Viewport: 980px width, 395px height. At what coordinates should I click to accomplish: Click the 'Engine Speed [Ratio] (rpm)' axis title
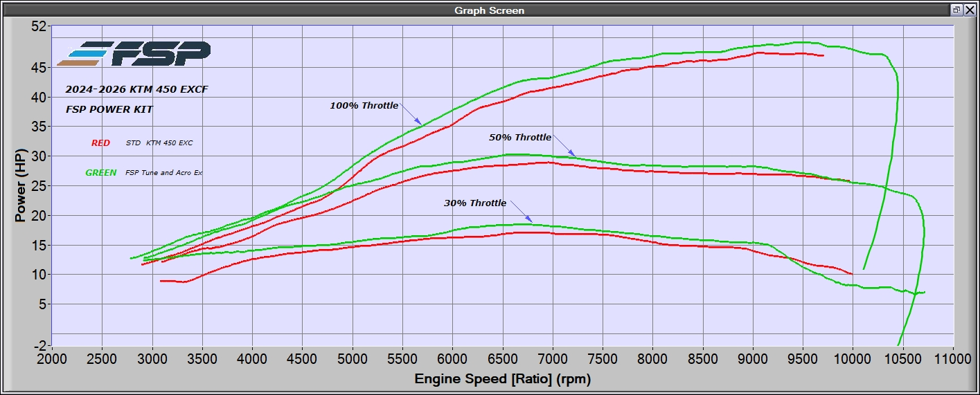tap(503, 379)
